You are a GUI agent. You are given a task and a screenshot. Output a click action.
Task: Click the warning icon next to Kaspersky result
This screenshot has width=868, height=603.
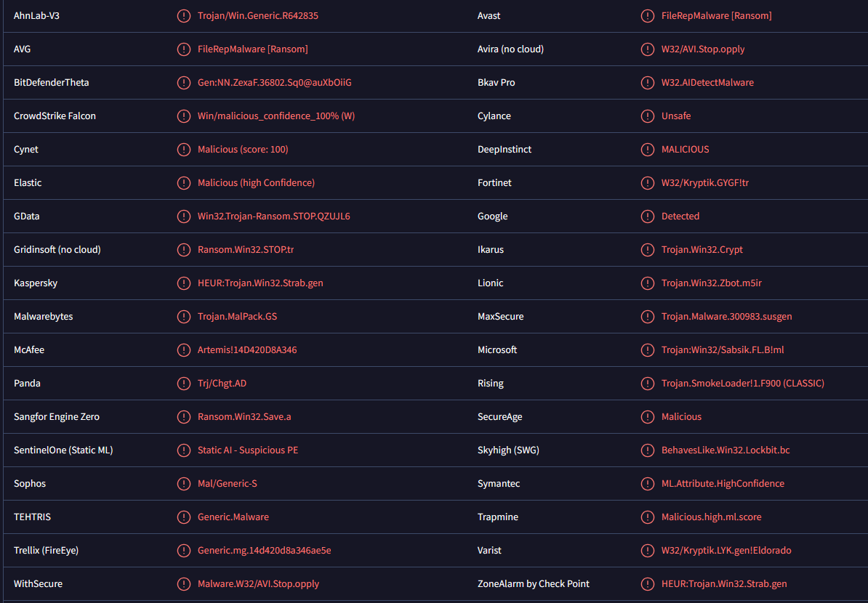click(184, 283)
